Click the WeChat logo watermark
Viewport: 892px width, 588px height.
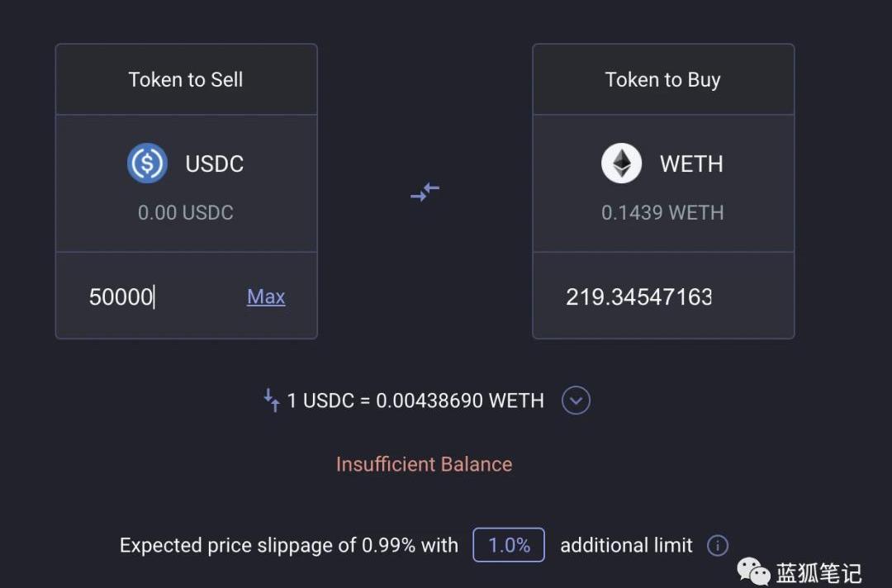pyautogui.click(x=753, y=571)
